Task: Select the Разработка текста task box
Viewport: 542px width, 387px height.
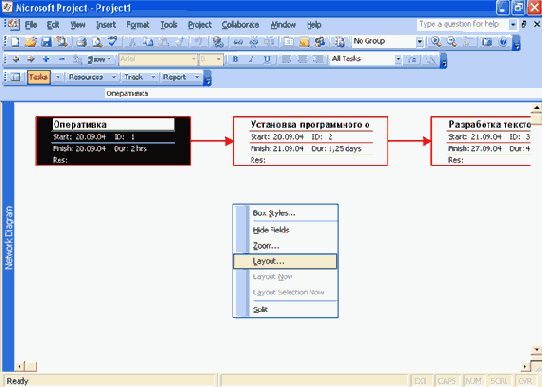Action: [x=481, y=141]
